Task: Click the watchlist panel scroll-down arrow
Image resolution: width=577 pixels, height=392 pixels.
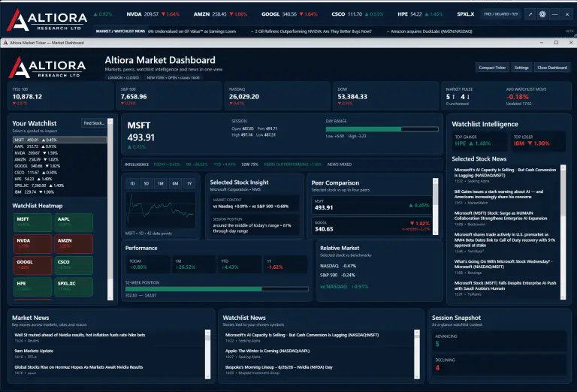Action: 110,297
